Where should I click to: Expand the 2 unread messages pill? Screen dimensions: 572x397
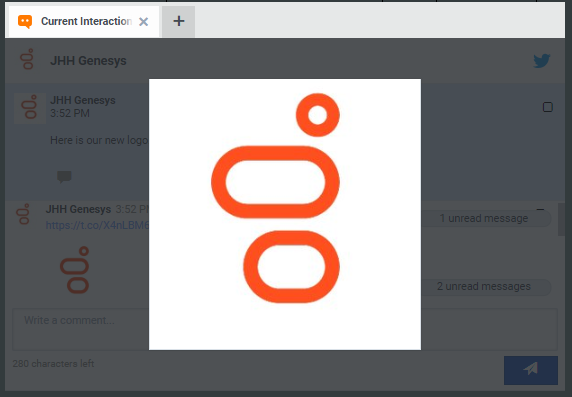click(486, 286)
